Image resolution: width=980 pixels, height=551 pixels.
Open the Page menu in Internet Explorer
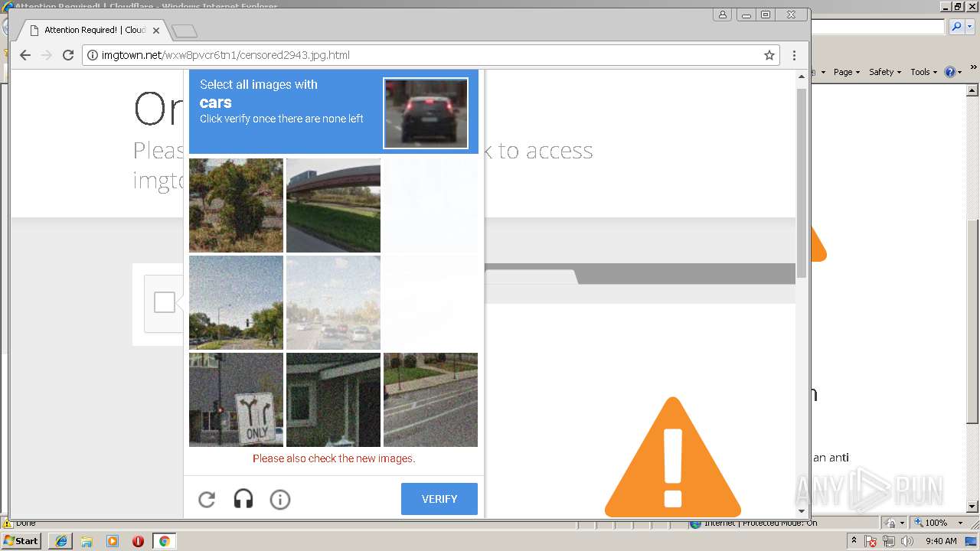point(846,72)
